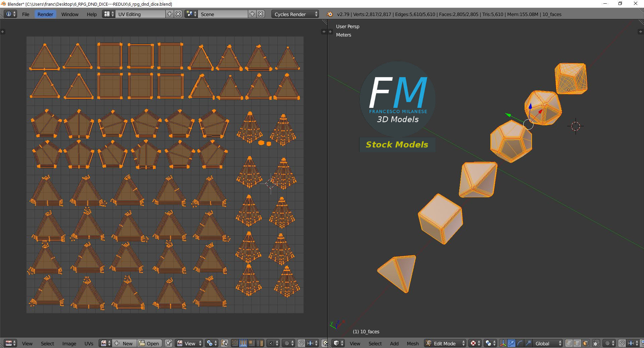Enable the scale manipulator
The image size is (644, 348).
coord(528,343)
